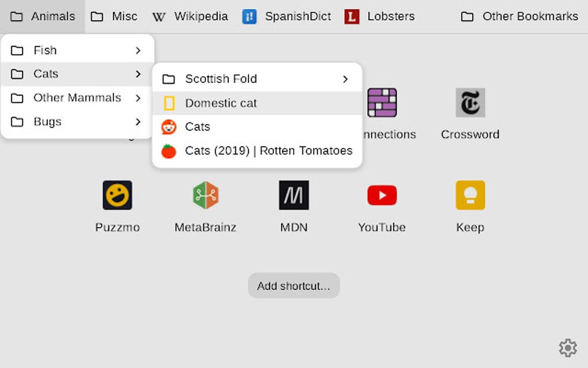
Task: Click the Keep shortcut label
Action: coord(470,228)
